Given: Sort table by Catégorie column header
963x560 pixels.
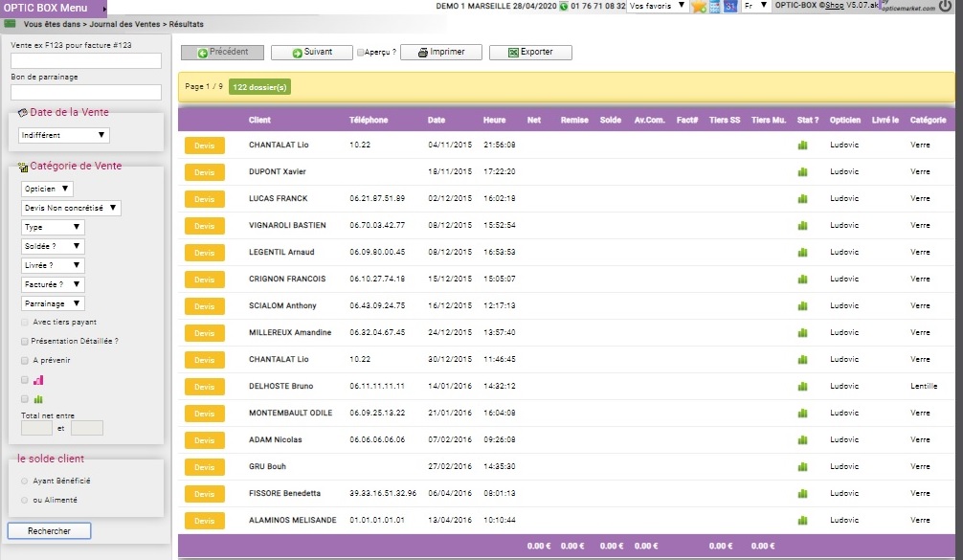Looking at the screenshot, I should [928, 121].
